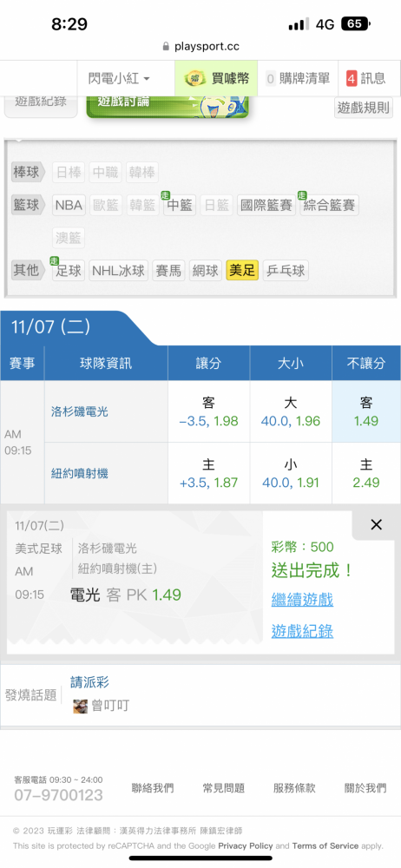The image size is (401, 868).
Task: Switch to the NBA league tab
Action: (x=69, y=206)
